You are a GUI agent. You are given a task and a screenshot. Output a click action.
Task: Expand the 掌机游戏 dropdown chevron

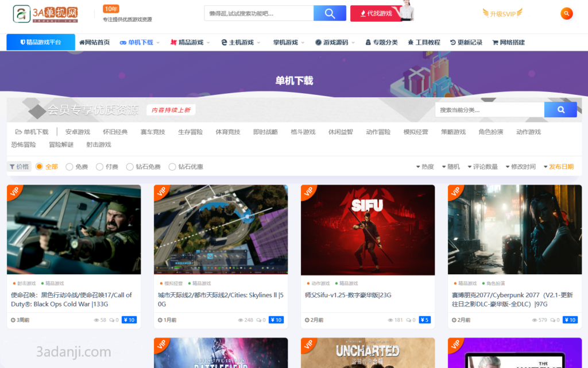coord(303,43)
